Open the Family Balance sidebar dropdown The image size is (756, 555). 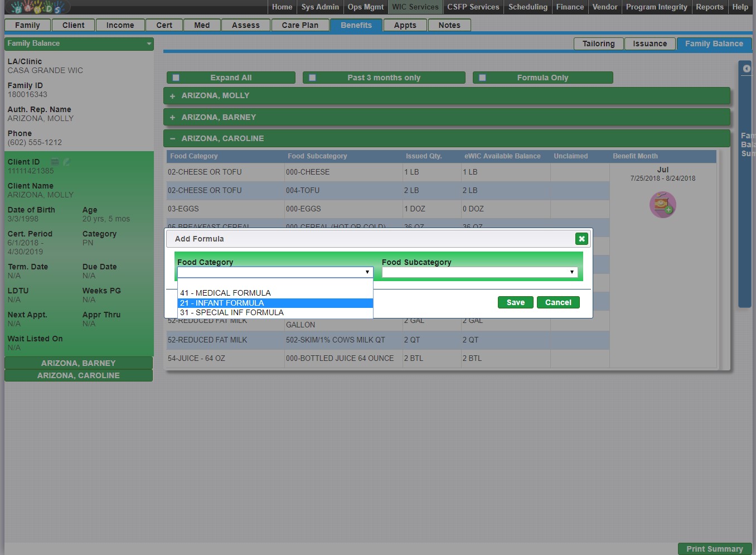tap(149, 44)
